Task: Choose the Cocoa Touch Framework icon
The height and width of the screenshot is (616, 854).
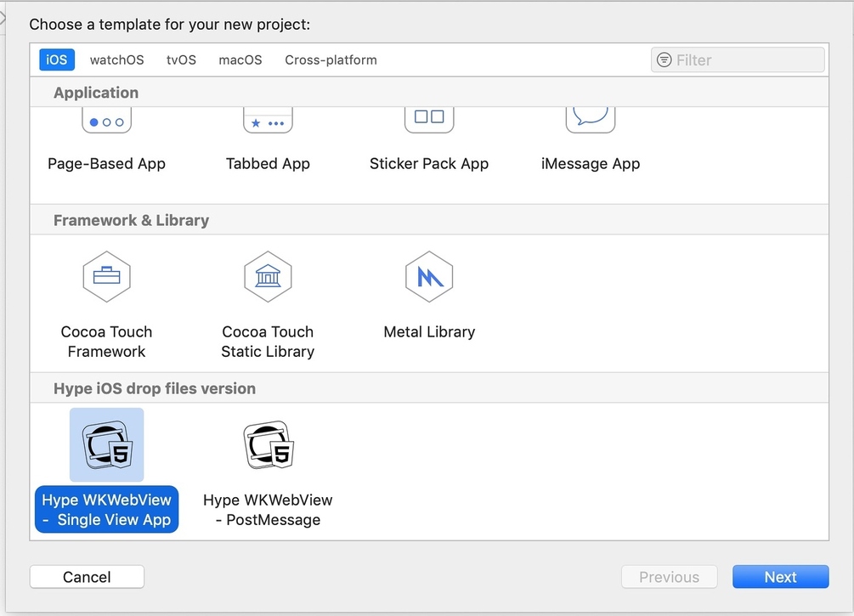Action: [x=106, y=277]
